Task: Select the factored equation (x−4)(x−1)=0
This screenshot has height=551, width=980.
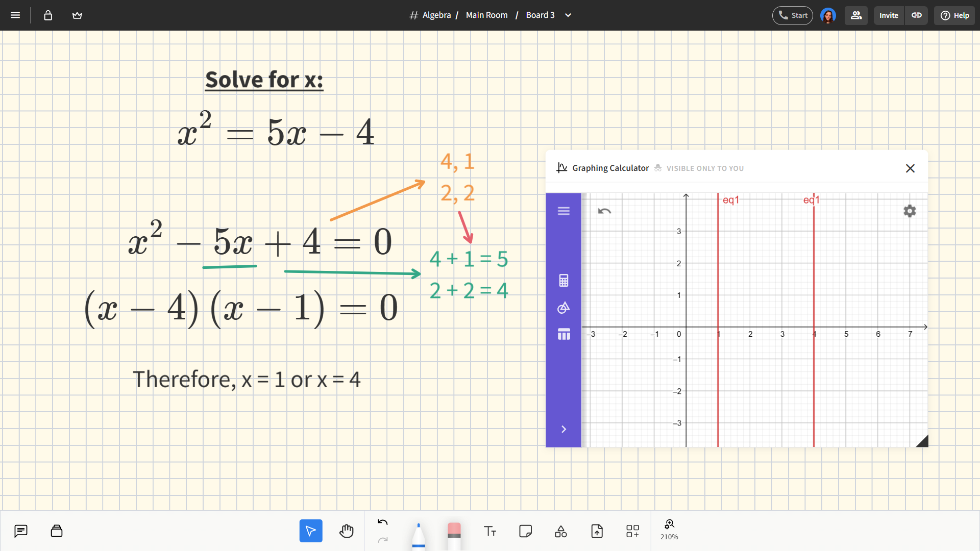Action: tap(241, 308)
